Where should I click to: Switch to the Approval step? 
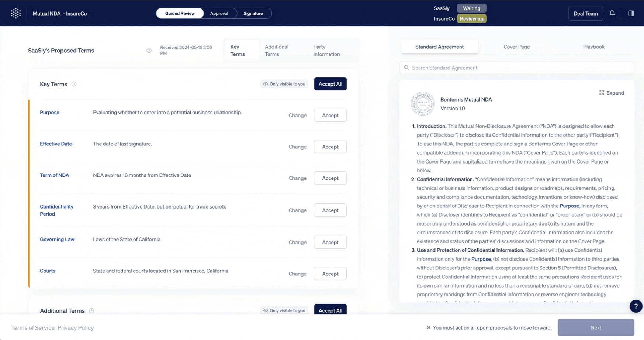pos(219,13)
